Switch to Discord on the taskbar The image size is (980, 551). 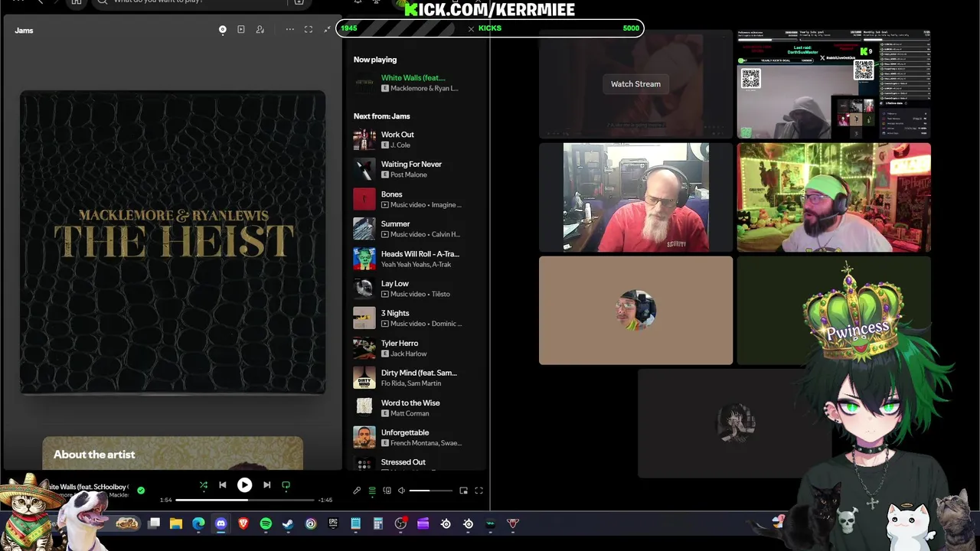point(220,523)
